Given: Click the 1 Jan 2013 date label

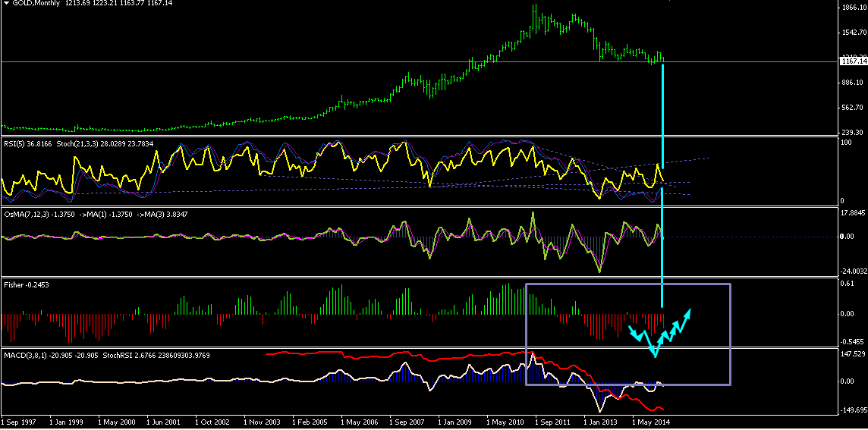Looking at the screenshot, I should point(601,422).
